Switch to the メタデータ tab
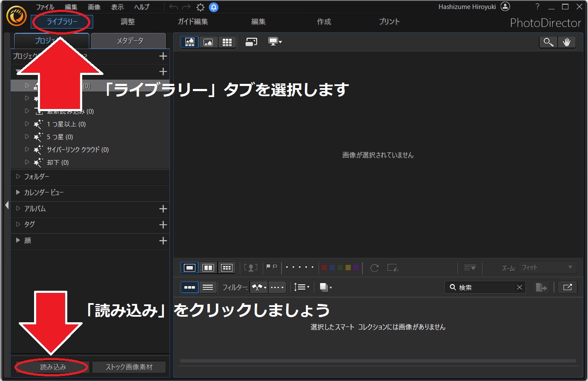The image size is (588, 381). pos(129,40)
